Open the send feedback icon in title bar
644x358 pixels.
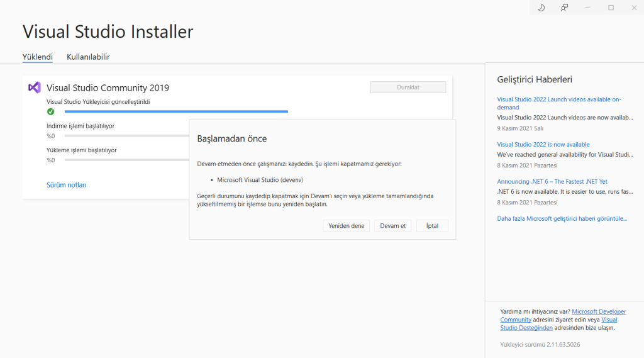pyautogui.click(x=564, y=8)
